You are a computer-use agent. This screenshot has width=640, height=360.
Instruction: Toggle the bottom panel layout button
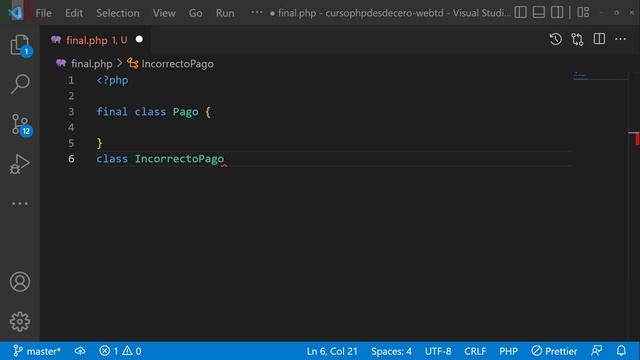click(539, 12)
